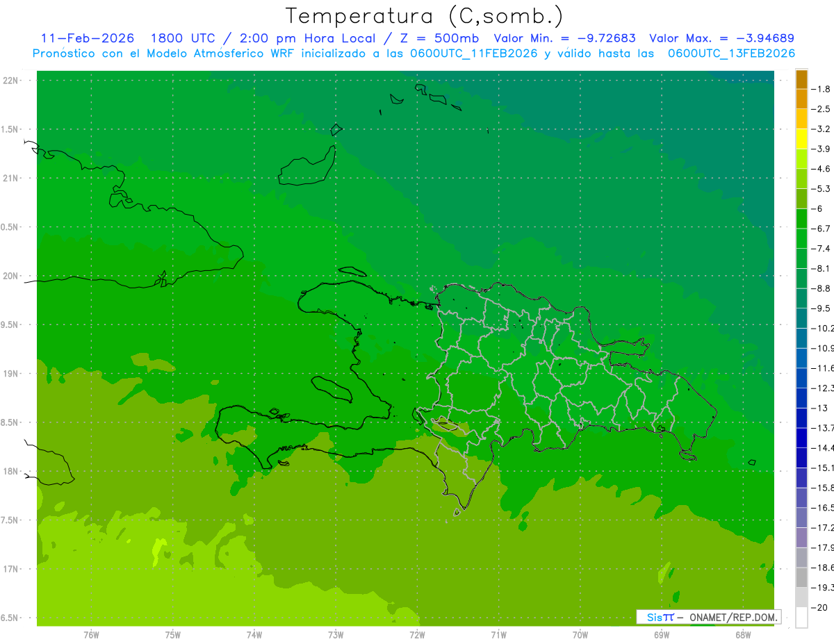Click the '21N' latitude label

click(11, 178)
